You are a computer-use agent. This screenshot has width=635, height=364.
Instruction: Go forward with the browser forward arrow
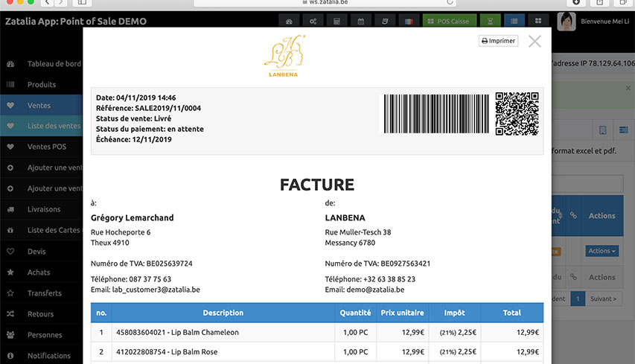[61, 2]
